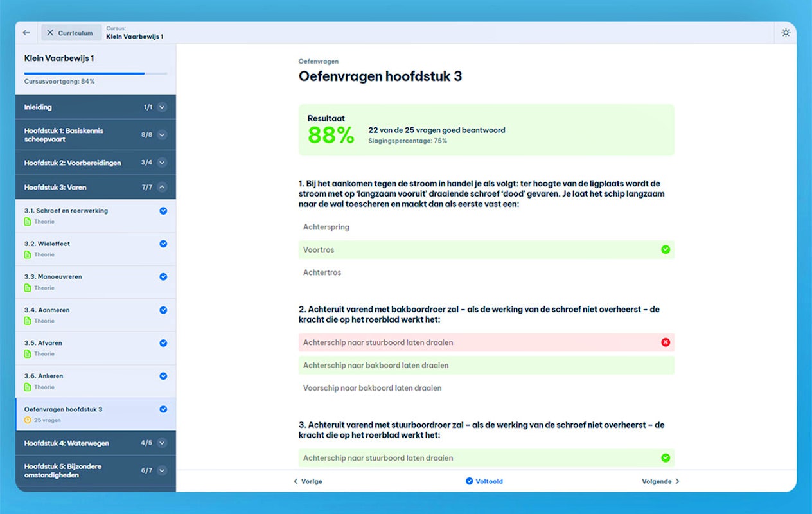The height and width of the screenshot is (514, 812).
Task: Click the Volgende navigation link
Action: click(x=659, y=481)
